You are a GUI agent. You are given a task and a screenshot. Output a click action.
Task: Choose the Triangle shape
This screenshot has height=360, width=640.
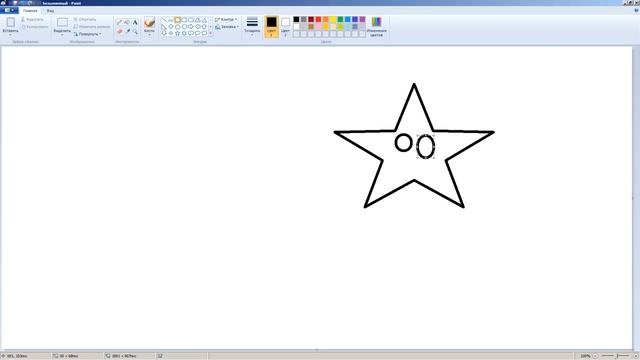[204, 20]
